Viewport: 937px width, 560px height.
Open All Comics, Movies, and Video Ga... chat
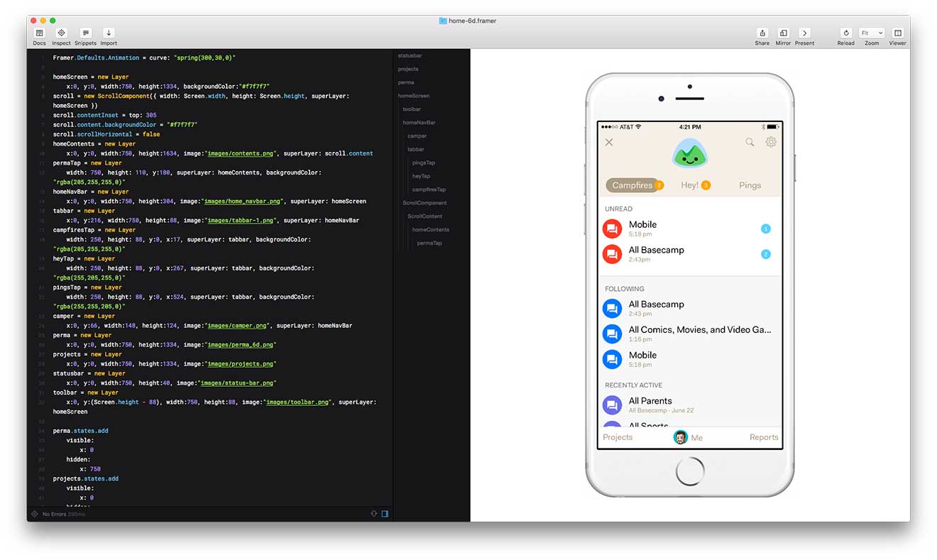click(689, 334)
